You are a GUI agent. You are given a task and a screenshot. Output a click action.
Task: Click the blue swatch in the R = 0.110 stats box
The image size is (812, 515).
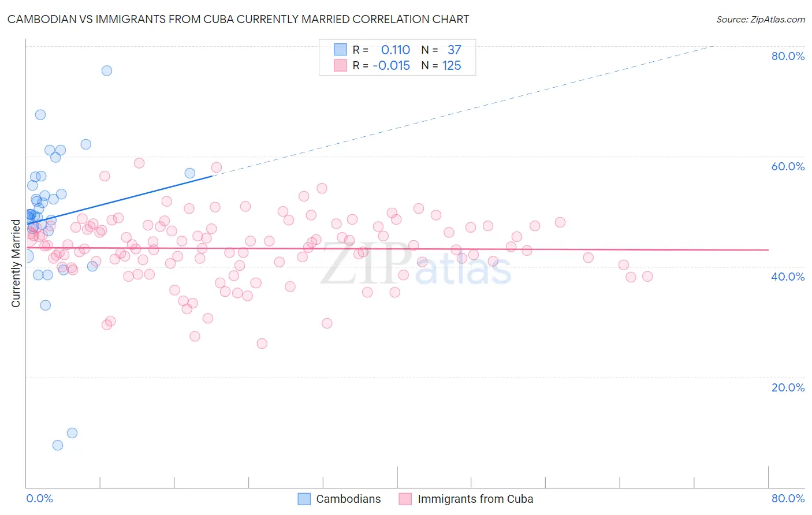coord(341,50)
